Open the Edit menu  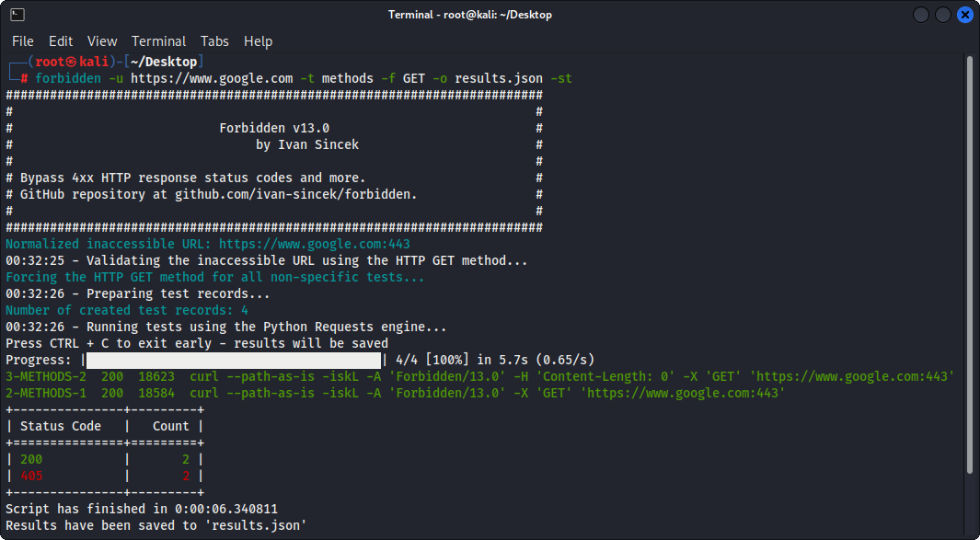tap(61, 40)
